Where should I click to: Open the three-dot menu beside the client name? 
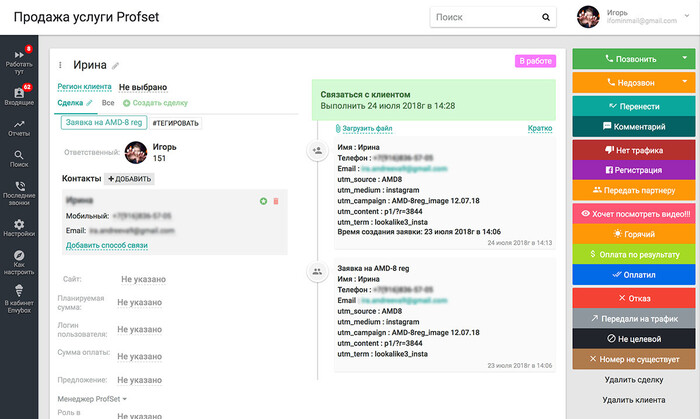click(61, 65)
